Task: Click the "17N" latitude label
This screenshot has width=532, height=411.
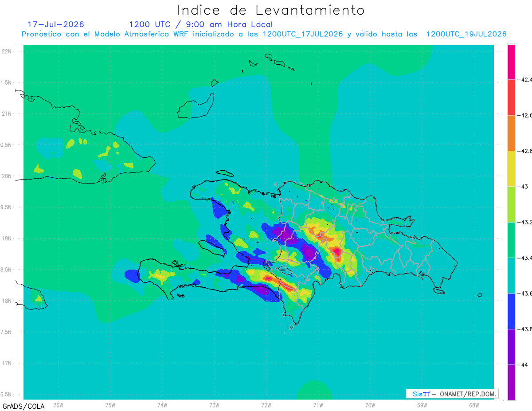Action: click(7, 363)
